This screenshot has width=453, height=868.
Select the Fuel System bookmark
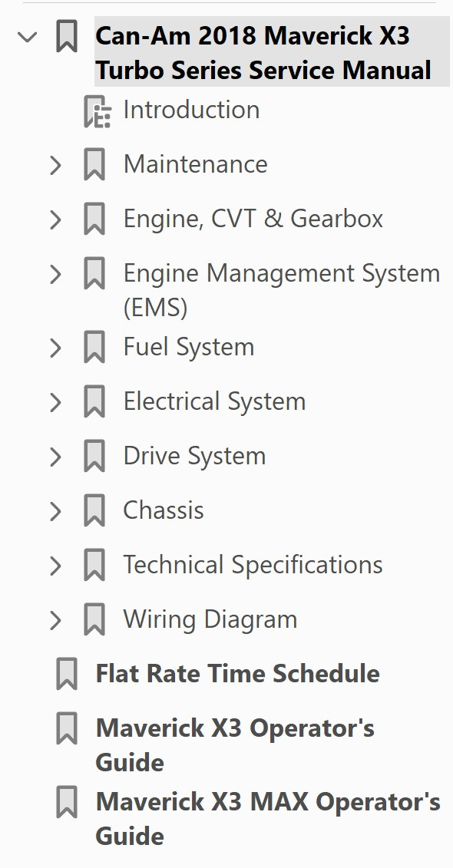[188, 347]
